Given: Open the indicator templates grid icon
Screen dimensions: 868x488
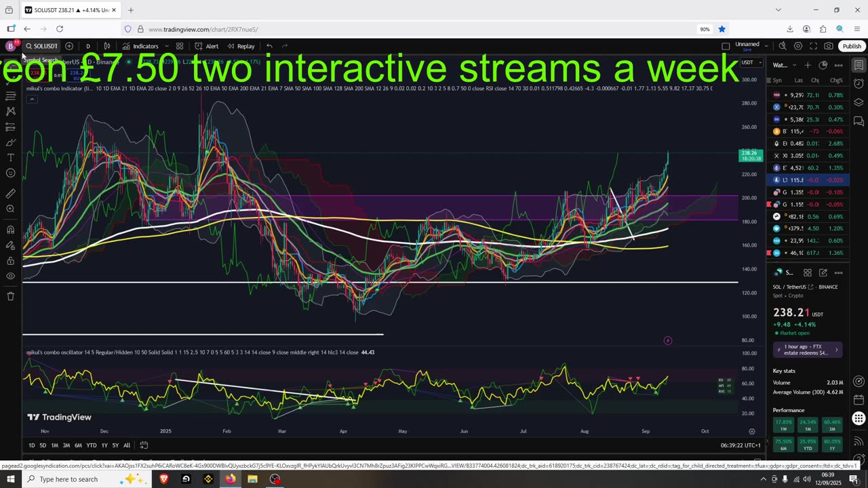Looking at the screenshot, I should [x=180, y=46].
